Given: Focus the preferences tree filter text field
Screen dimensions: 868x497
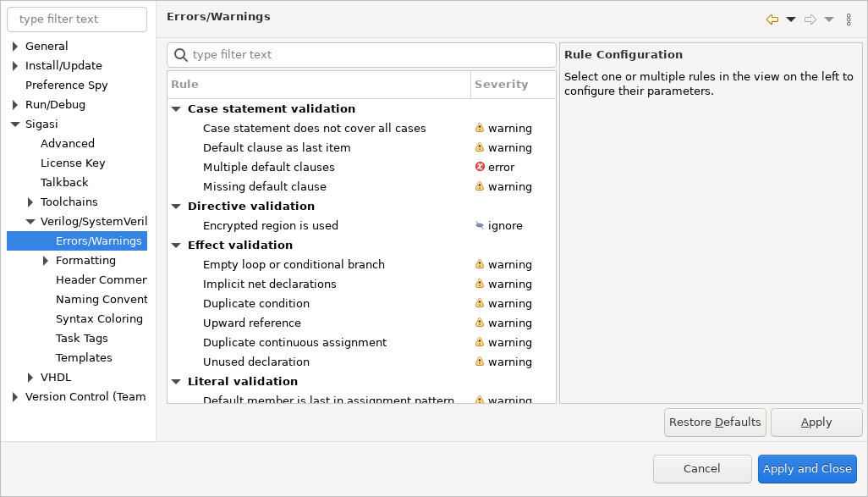Looking at the screenshot, I should click(x=77, y=19).
